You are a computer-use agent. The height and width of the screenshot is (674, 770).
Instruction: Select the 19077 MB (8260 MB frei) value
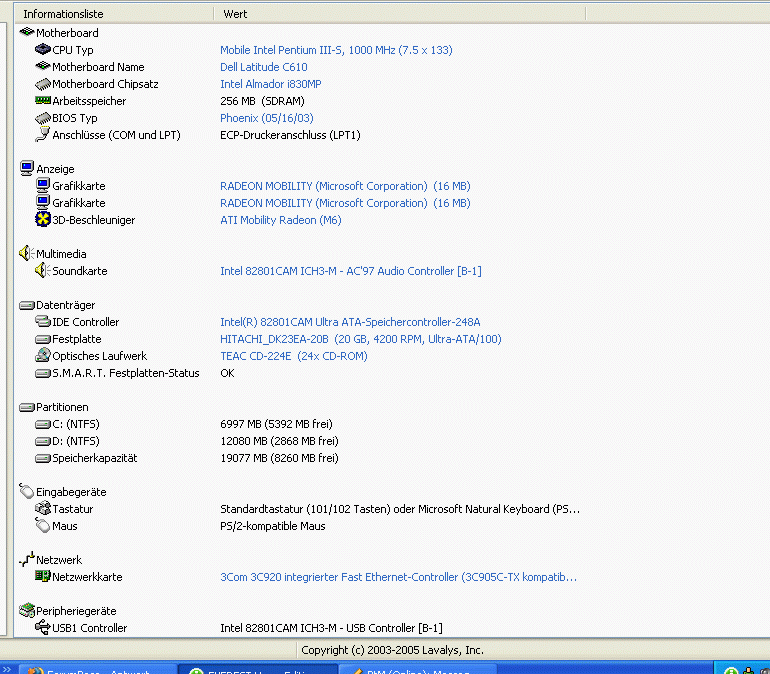click(x=279, y=458)
